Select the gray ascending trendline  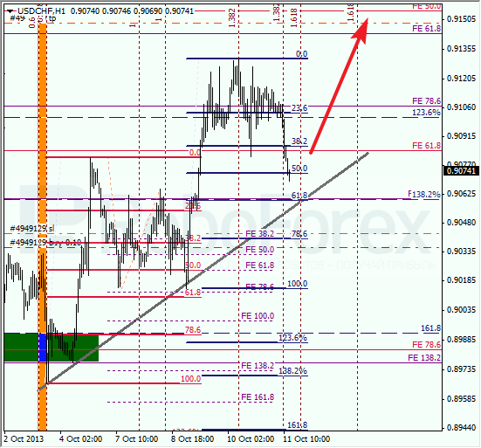point(203,272)
